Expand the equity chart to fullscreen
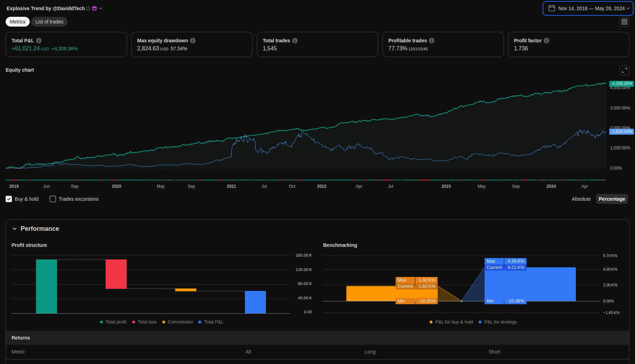 (x=625, y=70)
